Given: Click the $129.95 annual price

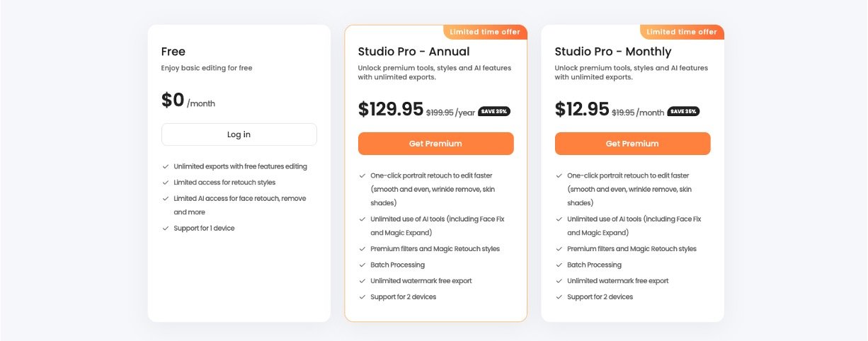Looking at the screenshot, I should 390,109.
